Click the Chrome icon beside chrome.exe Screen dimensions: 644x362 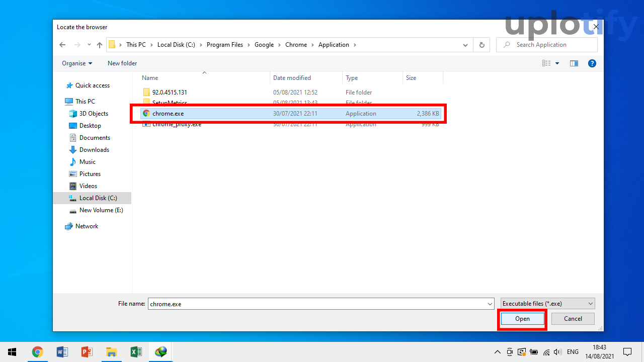pos(146,114)
